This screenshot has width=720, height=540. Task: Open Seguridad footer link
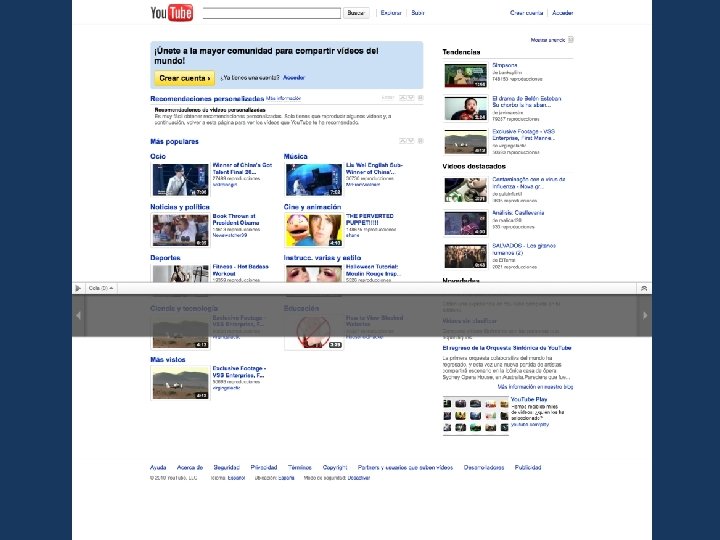(x=226, y=467)
